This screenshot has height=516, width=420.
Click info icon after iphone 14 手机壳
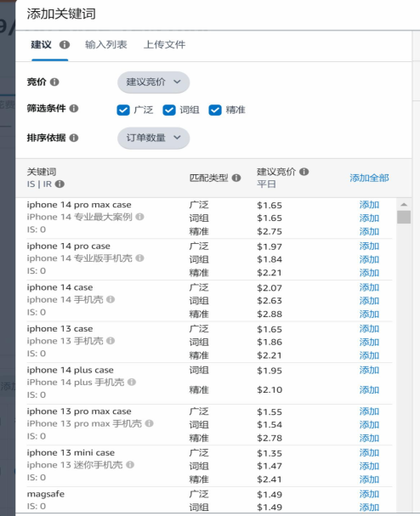(111, 299)
